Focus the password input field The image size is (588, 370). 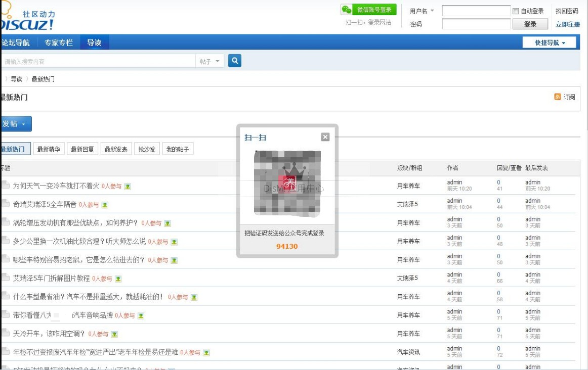[x=476, y=24]
